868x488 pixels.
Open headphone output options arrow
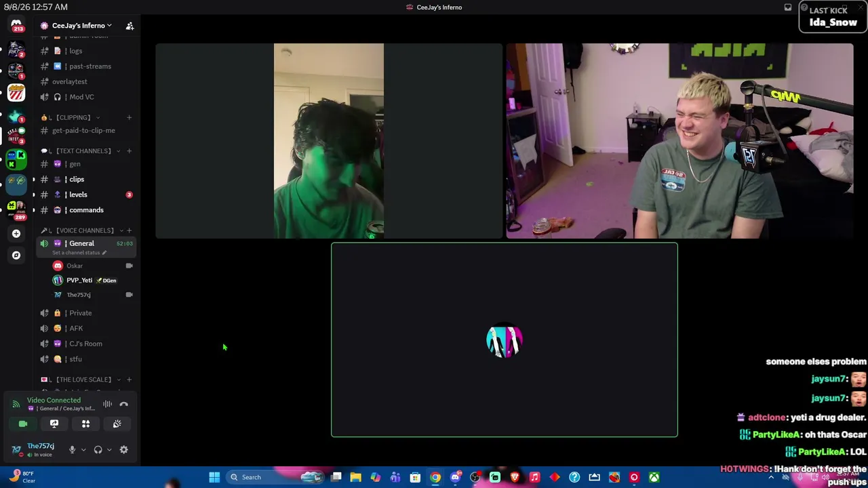pyautogui.click(x=109, y=449)
